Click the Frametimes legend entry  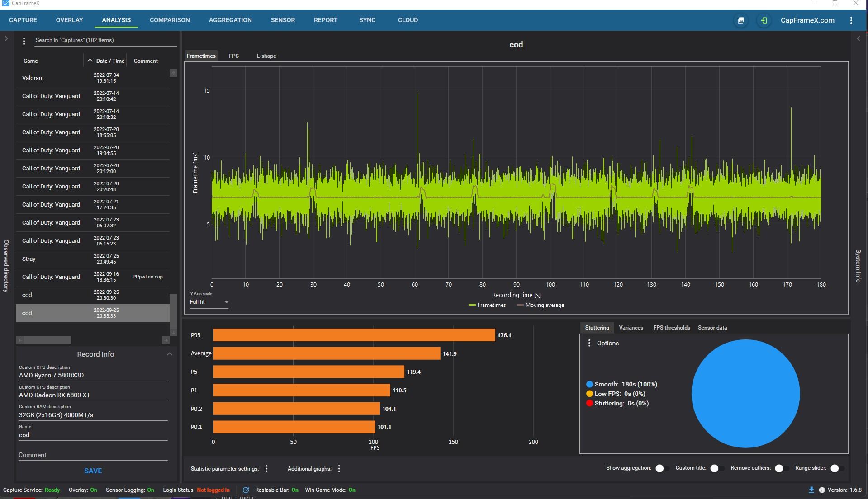click(487, 305)
